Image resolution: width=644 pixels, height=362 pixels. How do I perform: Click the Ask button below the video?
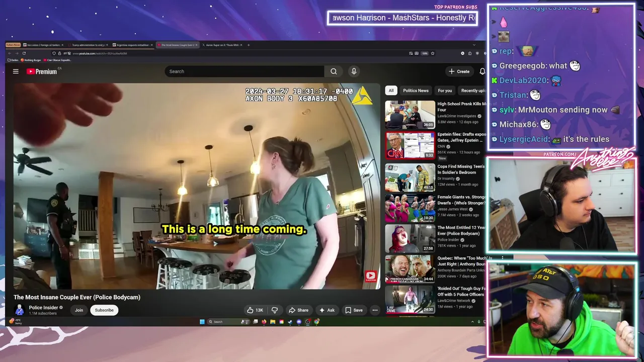[x=327, y=310]
